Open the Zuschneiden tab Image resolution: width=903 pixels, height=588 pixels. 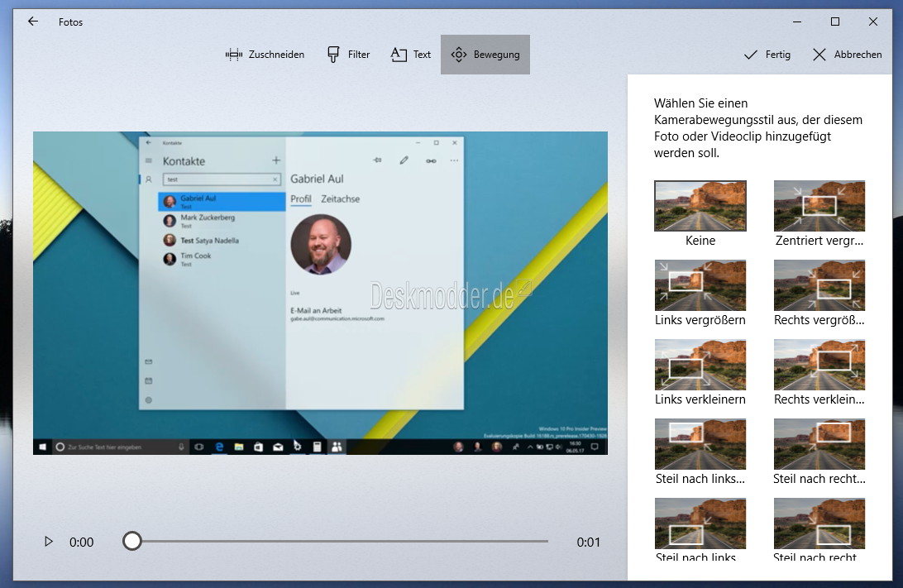click(x=265, y=55)
